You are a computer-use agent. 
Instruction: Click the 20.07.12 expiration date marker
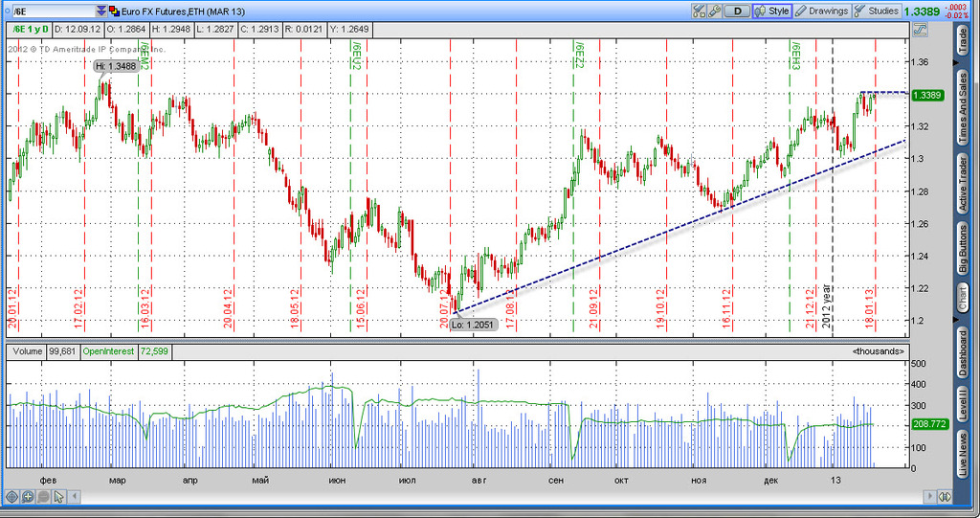[444, 307]
